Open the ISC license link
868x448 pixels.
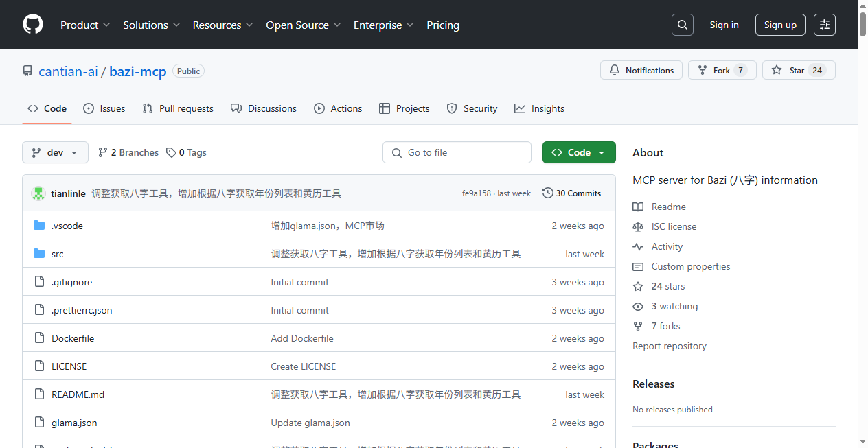665,226
